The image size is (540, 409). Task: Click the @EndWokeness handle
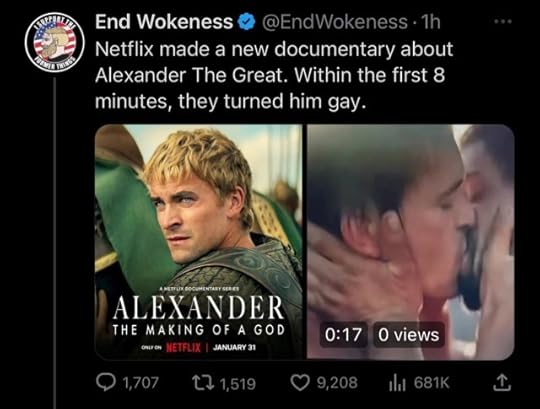(x=335, y=22)
